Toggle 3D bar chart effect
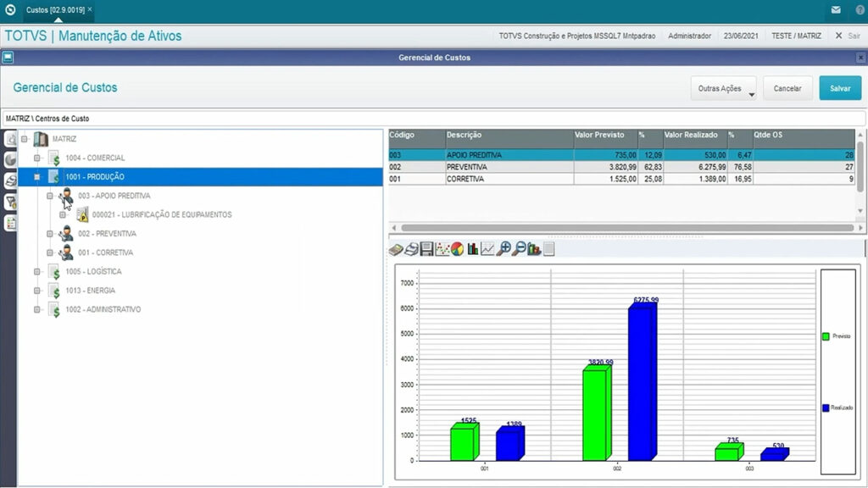 pyautogui.click(x=534, y=250)
